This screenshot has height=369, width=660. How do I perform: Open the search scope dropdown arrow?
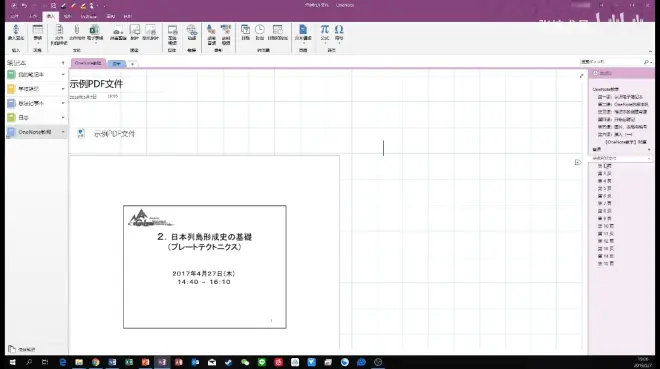(x=651, y=62)
